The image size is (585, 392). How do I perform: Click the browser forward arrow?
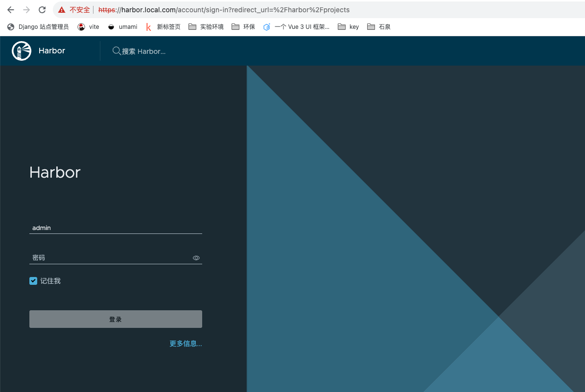[26, 10]
